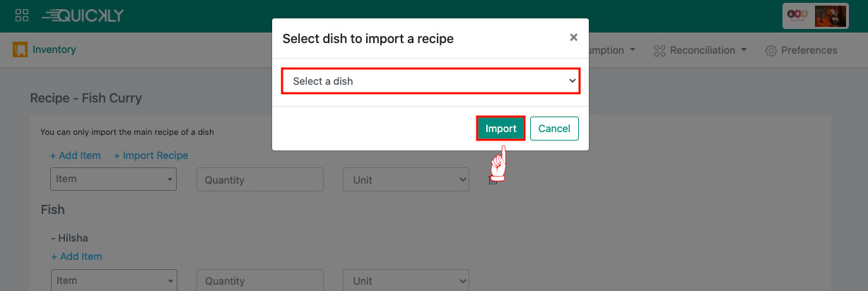This screenshot has width=868, height=291.
Task: Click Add Item under Hilsha
Action: tap(76, 256)
